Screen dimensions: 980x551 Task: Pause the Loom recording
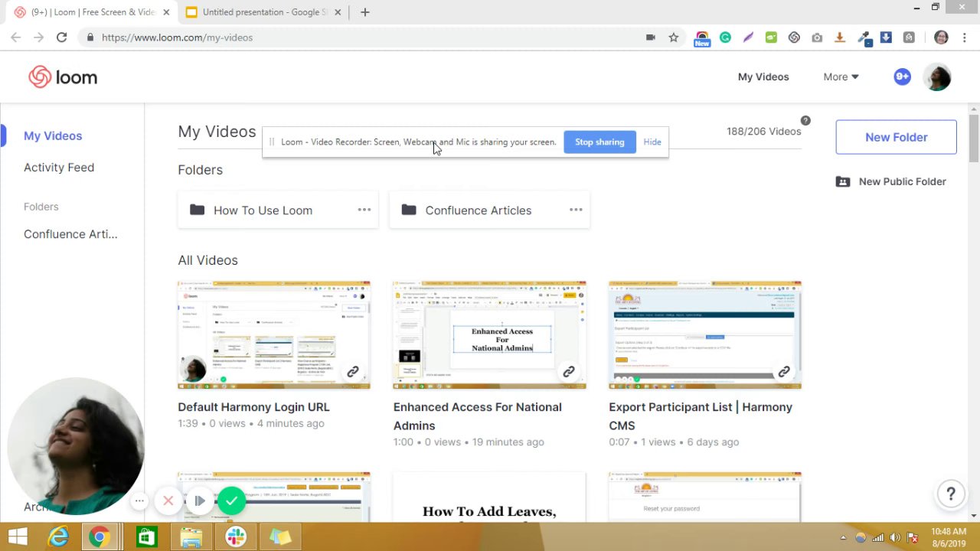click(x=199, y=501)
